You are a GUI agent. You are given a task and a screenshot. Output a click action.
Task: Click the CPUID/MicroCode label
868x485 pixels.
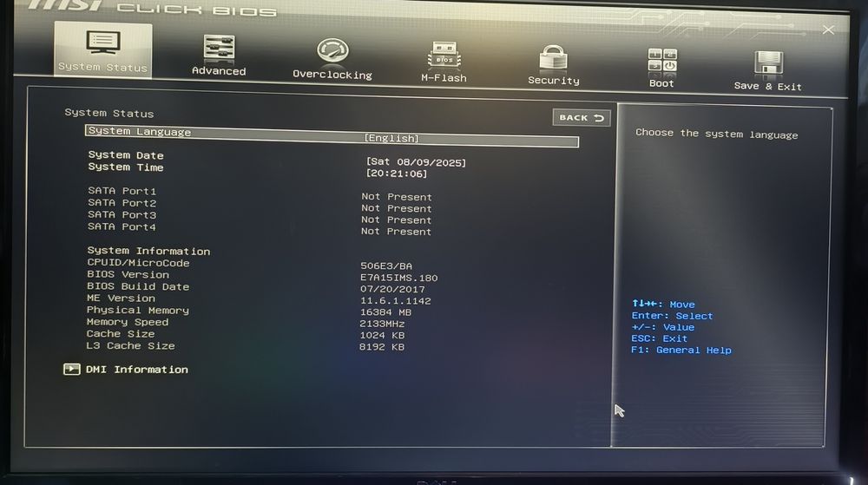tap(138, 263)
